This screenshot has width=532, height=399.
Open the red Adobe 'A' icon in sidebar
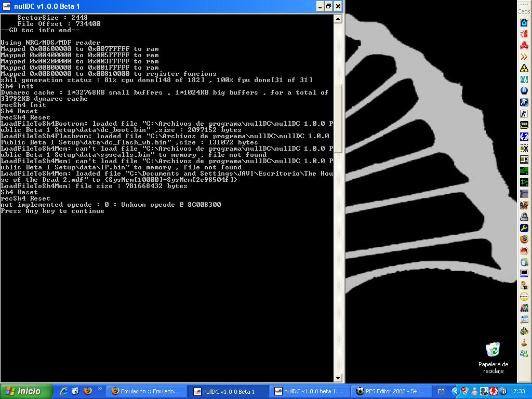coord(524,45)
